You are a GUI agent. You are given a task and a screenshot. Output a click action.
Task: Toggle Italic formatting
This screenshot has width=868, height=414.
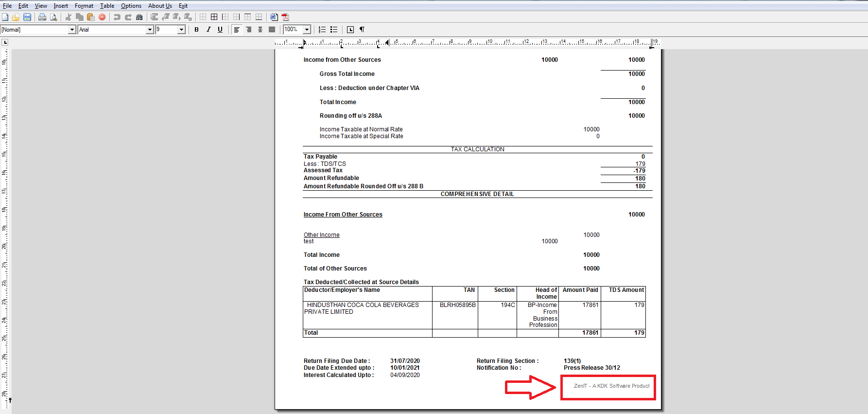point(208,30)
